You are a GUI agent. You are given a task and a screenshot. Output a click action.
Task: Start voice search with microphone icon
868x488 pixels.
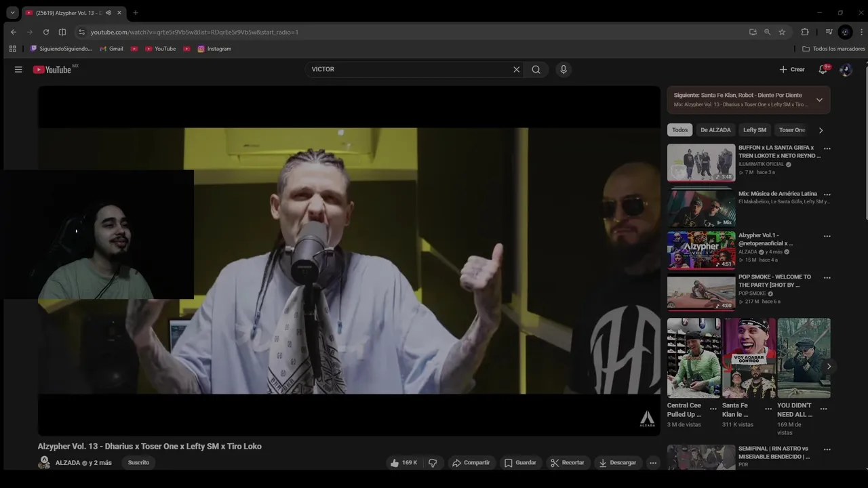563,69
